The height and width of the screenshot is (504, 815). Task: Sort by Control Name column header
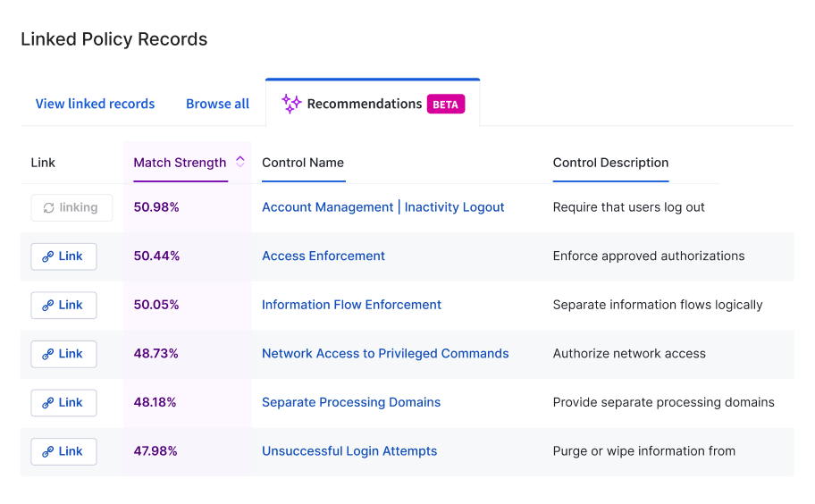pyautogui.click(x=303, y=163)
